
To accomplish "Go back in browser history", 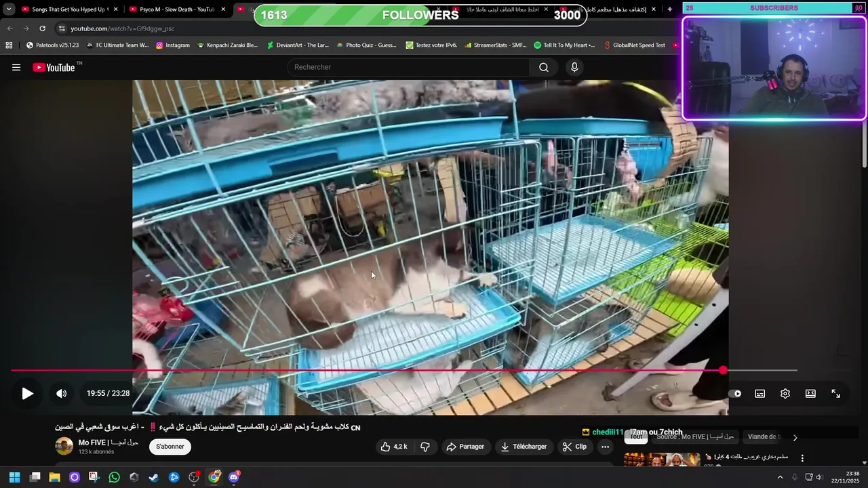I will tap(9, 28).
